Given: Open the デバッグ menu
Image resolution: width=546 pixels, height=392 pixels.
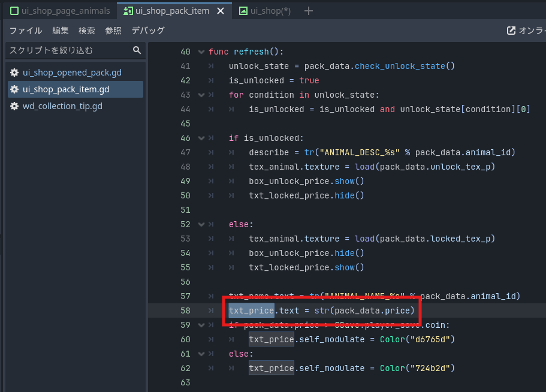Looking at the screenshot, I should [x=148, y=31].
